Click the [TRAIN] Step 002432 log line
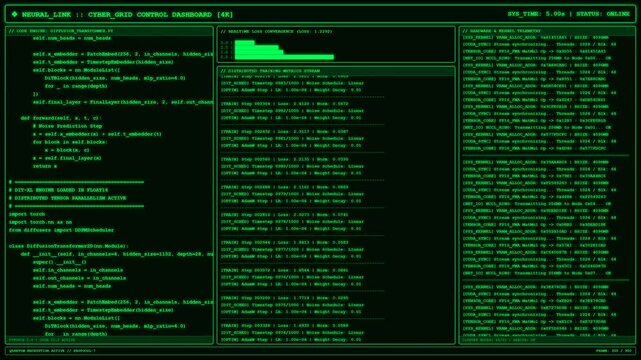 [x=285, y=132]
